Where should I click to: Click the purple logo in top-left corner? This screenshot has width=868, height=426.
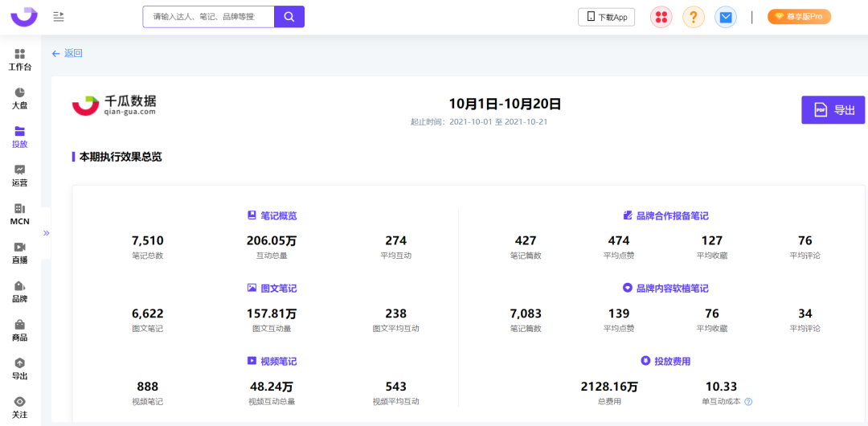coord(24,16)
